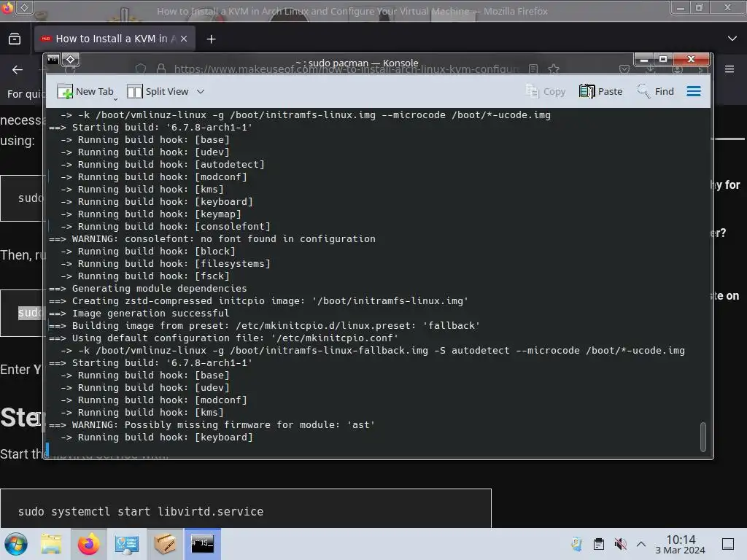Open Konsole hamburger menu
This screenshot has width=747, height=560.
tap(694, 91)
